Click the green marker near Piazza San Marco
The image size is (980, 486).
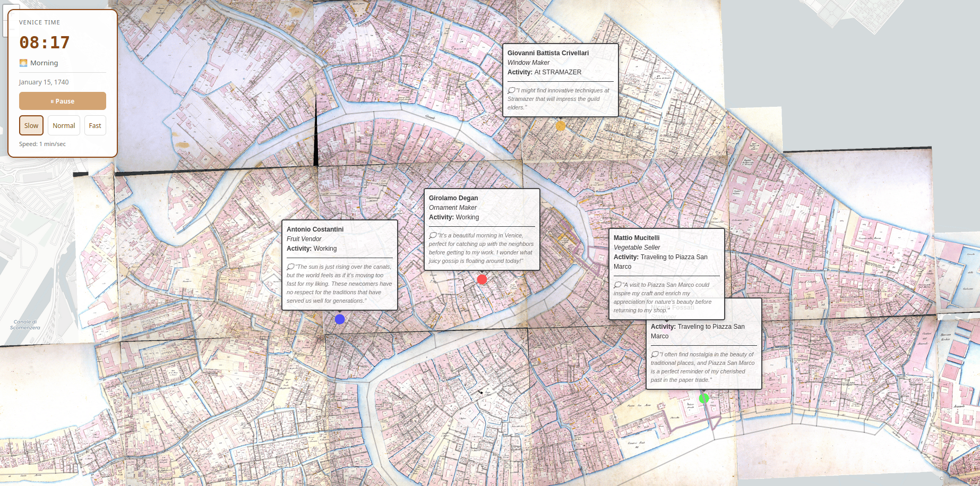[704, 398]
